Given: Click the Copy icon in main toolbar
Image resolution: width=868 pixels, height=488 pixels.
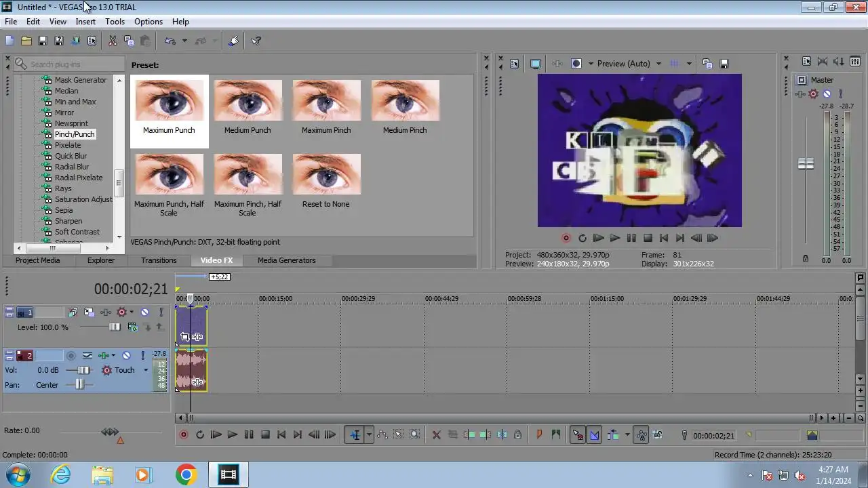Looking at the screenshot, I should coord(129,41).
